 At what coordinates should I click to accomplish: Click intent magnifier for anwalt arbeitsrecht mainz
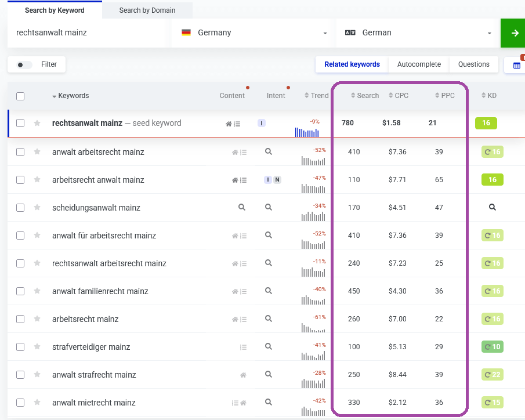click(x=268, y=151)
